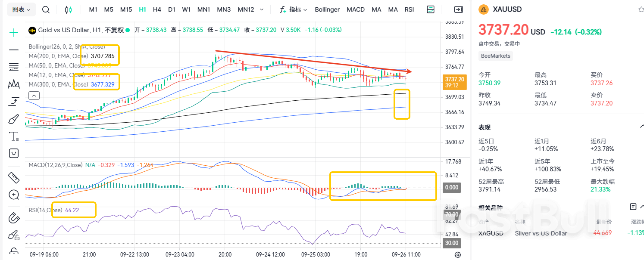Toggle magnet snap mode
Image resolution: width=644 pixels, height=260 pixels.
(13, 218)
